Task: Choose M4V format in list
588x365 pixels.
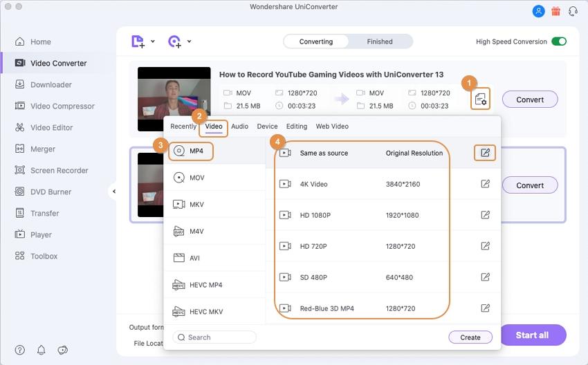Action: point(214,231)
